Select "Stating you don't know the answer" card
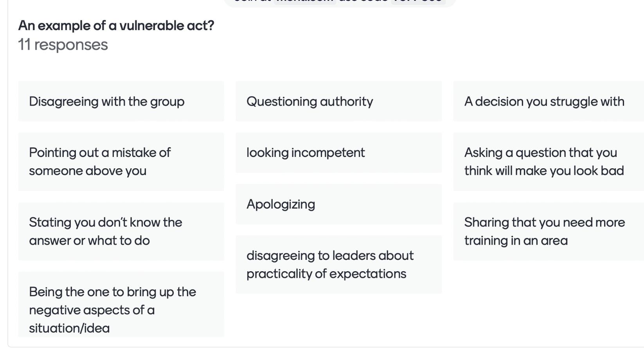 [x=121, y=231]
